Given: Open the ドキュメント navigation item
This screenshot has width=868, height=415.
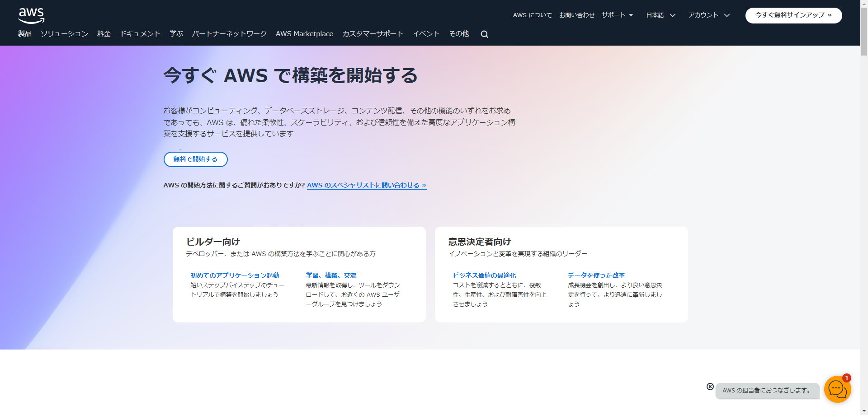Looking at the screenshot, I should (140, 34).
